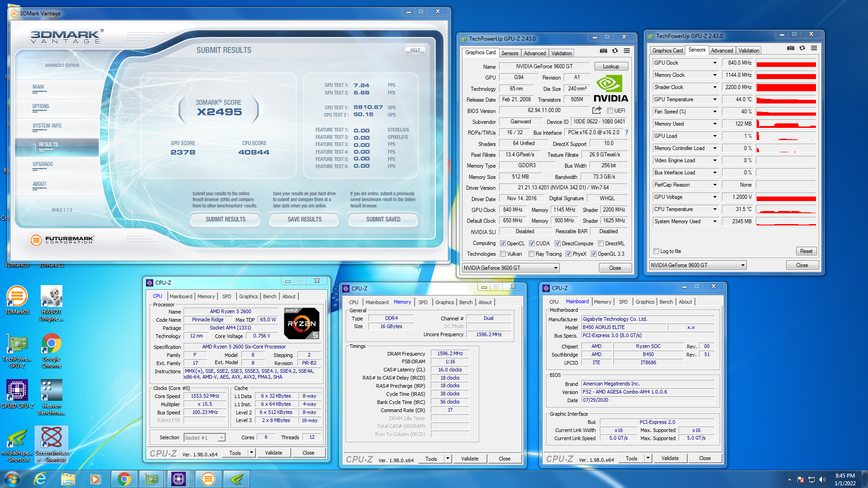868x488 pixels.
Task: Toggle the PhysX checkbox
Action: click(568, 254)
